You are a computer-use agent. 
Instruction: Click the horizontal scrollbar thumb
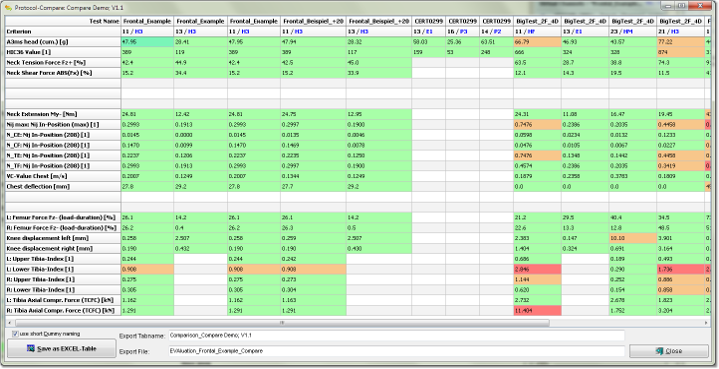[282, 323]
